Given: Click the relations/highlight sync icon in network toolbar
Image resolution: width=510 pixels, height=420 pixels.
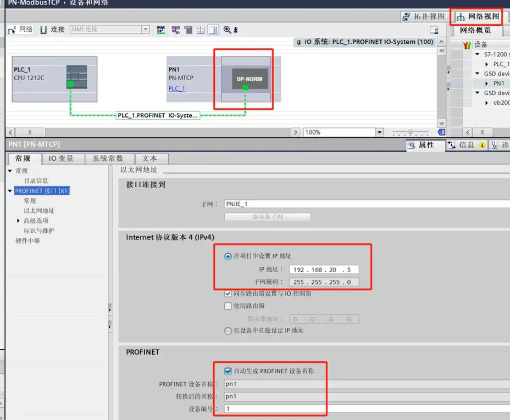Looking at the screenshot, I should pos(176,30).
